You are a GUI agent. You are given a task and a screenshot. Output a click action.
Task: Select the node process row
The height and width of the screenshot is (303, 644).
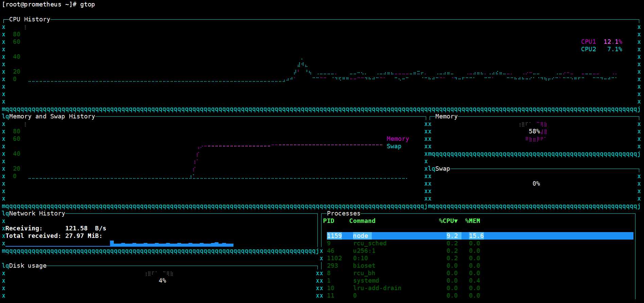pos(480,236)
